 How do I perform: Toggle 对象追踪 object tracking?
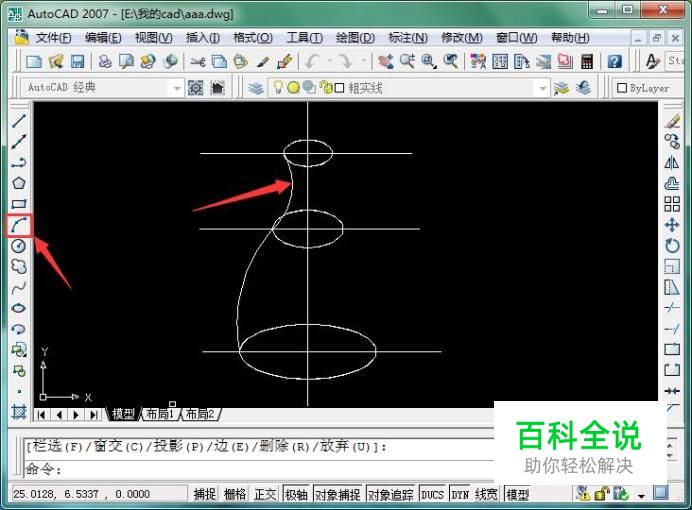(x=391, y=494)
